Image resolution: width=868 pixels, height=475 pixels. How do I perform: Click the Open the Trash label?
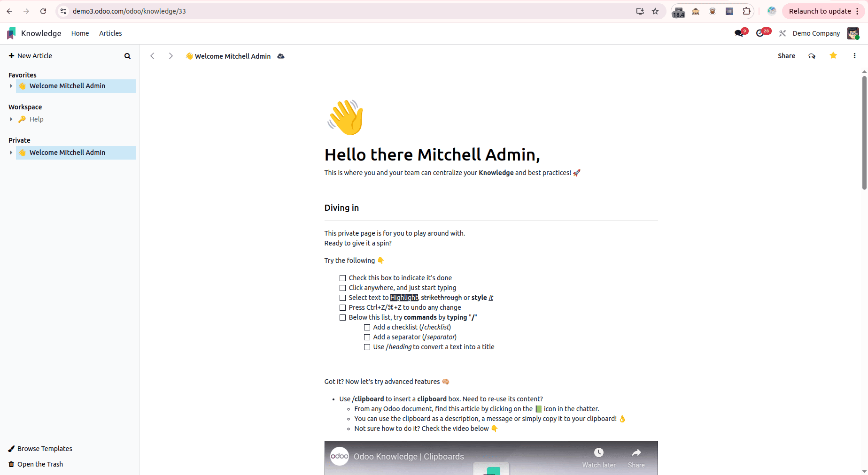pyautogui.click(x=40, y=464)
